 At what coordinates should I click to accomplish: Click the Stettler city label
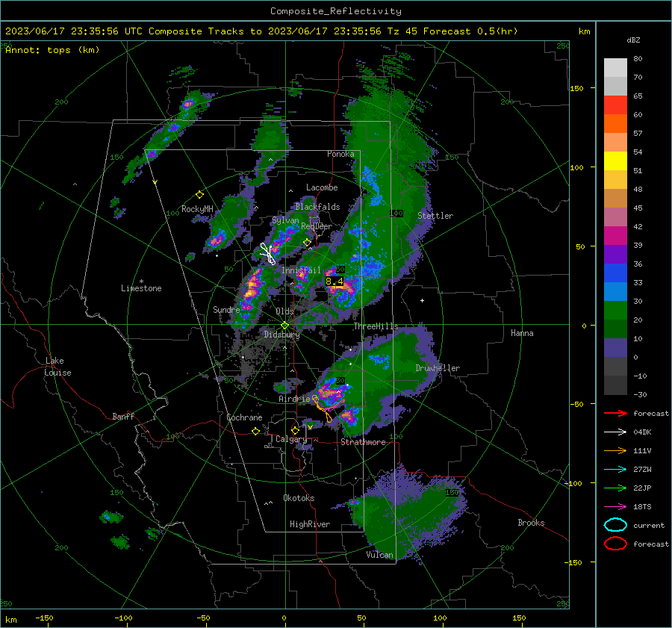tap(435, 216)
